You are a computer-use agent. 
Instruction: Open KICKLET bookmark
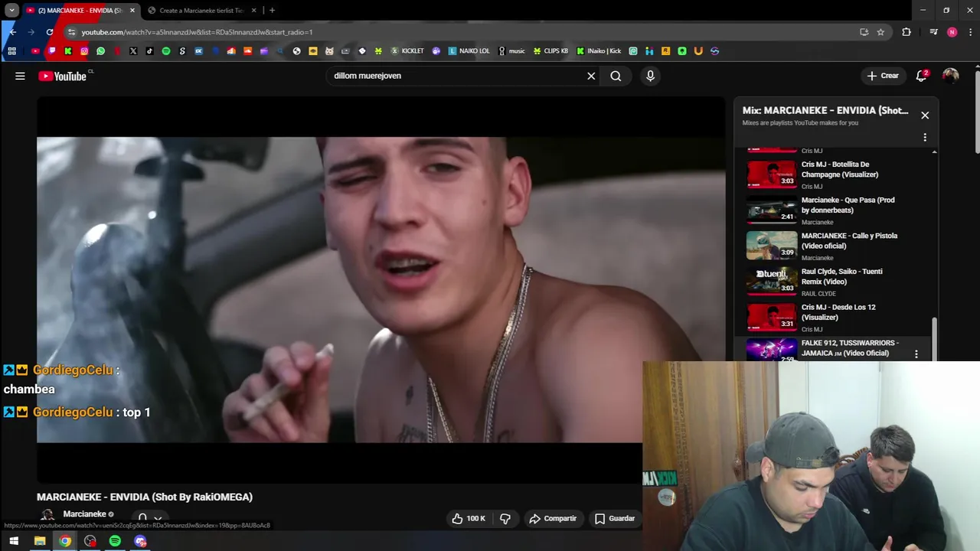pyautogui.click(x=407, y=51)
